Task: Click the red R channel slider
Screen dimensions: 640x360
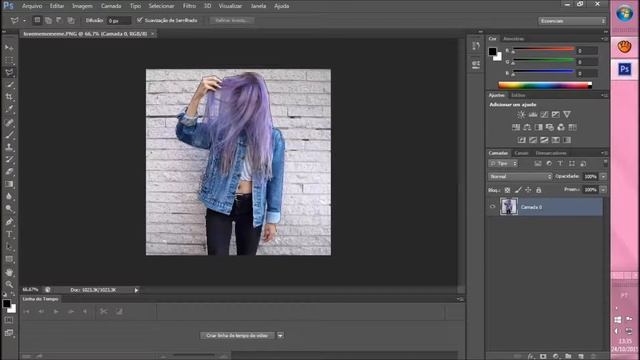Action: [x=544, y=50]
